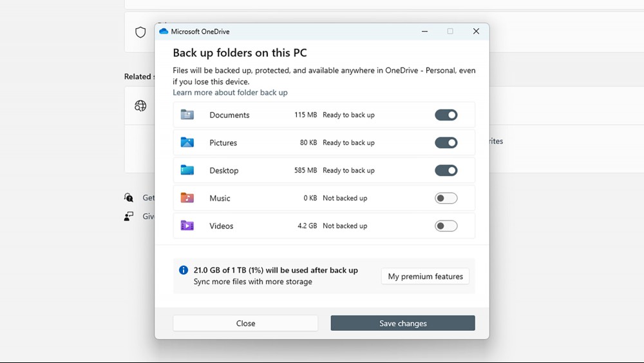Click the Videos folder name label

(x=222, y=226)
